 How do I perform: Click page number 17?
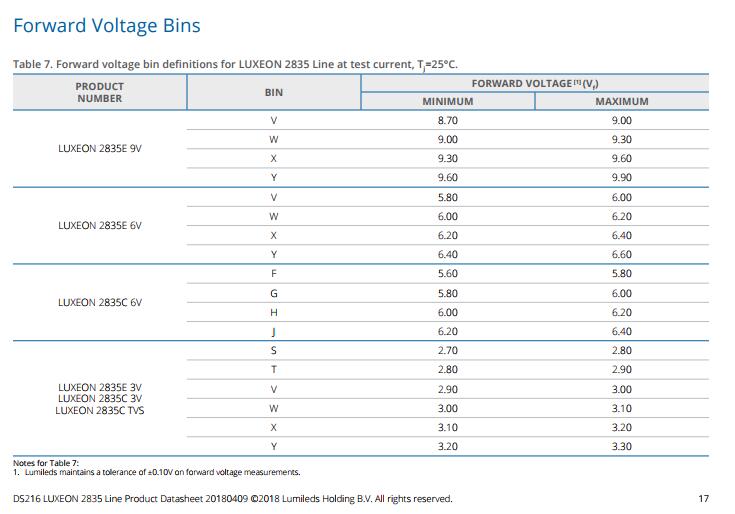tap(704, 499)
